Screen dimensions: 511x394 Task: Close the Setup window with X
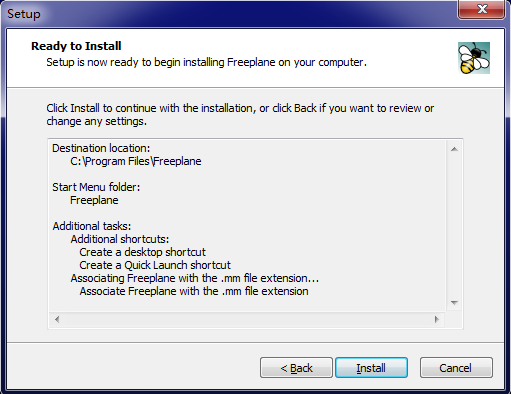pyautogui.click(x=482, y=9)
